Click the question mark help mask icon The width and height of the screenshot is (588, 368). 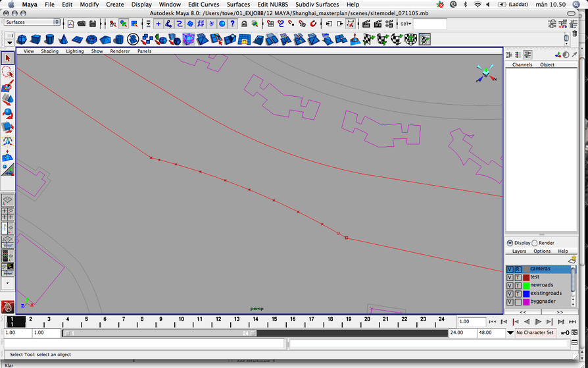[x=232, y=24]
